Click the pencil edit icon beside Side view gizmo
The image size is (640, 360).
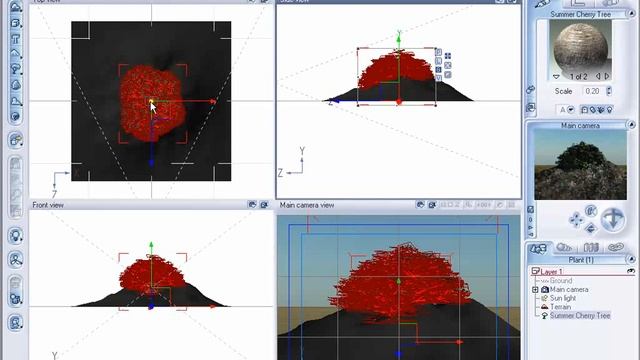tap(448, 75)
